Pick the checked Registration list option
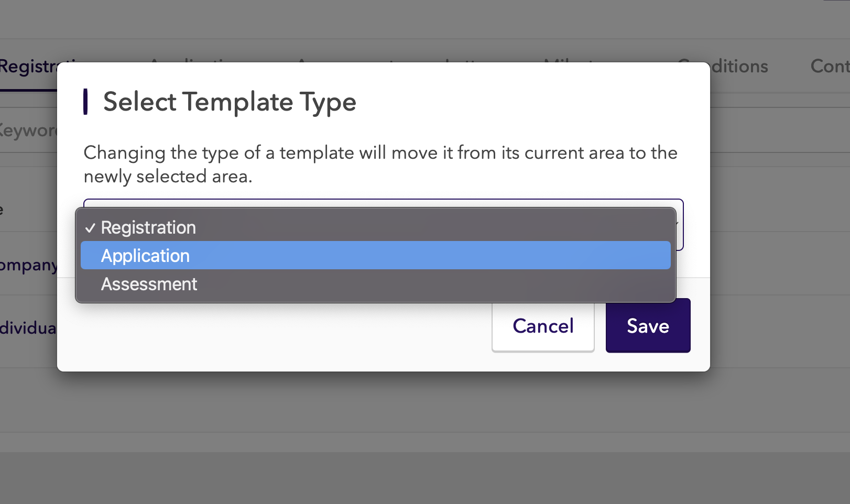Viewport: 850px width, 504px height. click(148, 227)
